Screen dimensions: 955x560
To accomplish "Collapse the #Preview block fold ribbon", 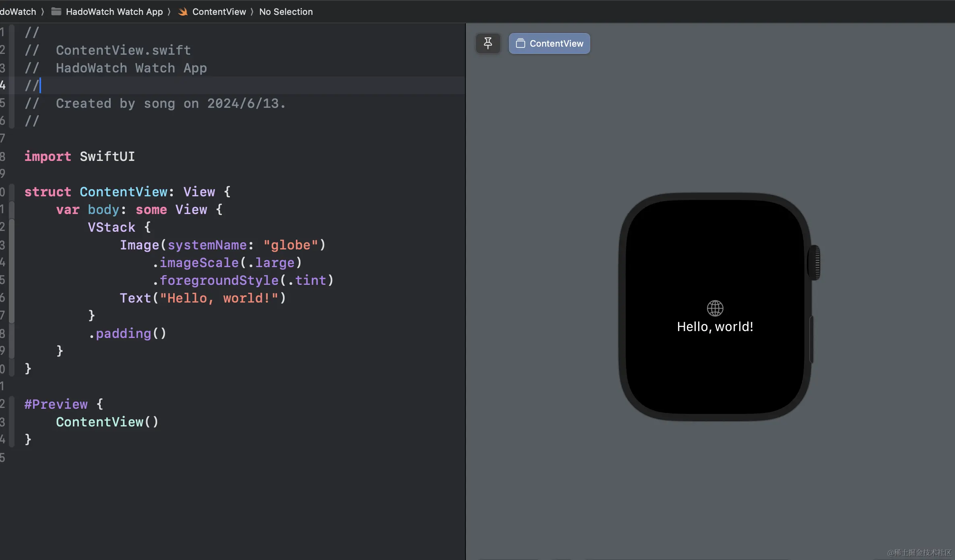I will [12, 421].
